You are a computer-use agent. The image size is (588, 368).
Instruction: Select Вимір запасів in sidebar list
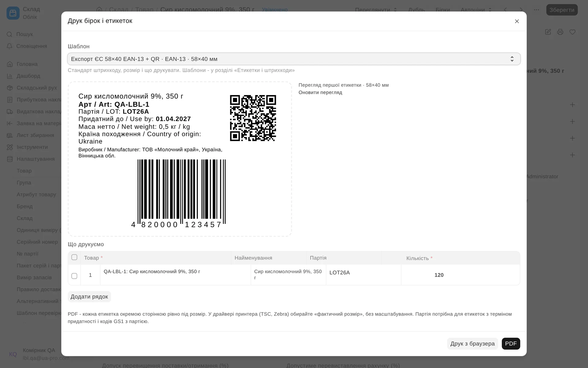pyautogui.click(x=34, y=278)
